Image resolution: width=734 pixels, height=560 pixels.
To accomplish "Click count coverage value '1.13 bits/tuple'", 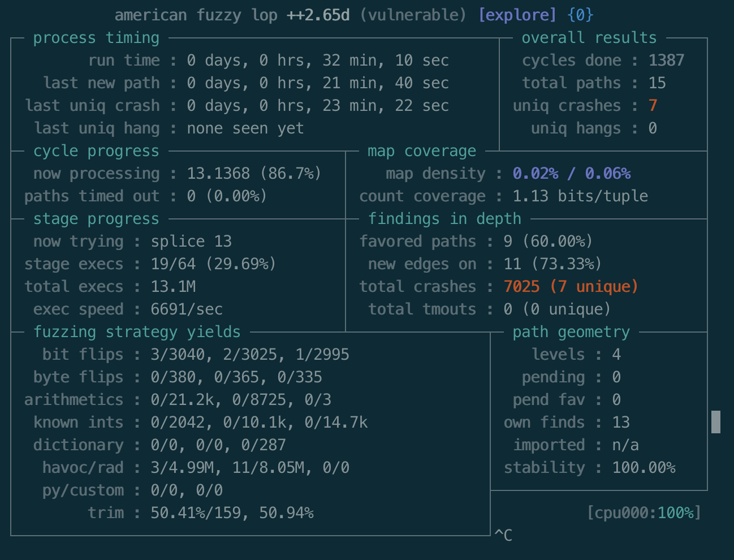I will (x=581, y=196).
